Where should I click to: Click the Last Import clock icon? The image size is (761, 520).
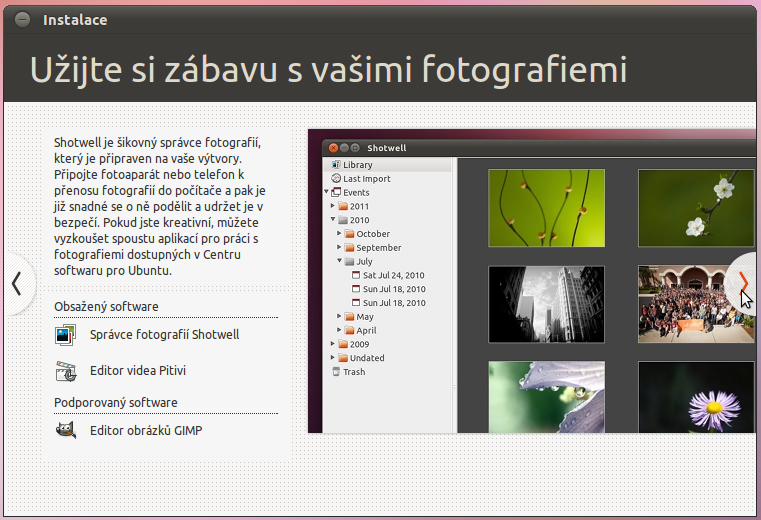point(336,178)
